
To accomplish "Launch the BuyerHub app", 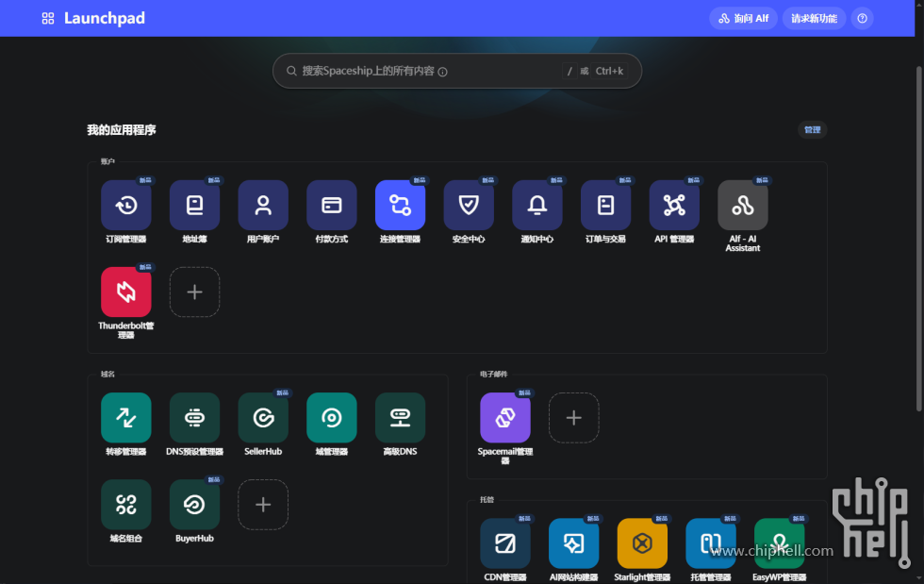I will coord(194,505).
